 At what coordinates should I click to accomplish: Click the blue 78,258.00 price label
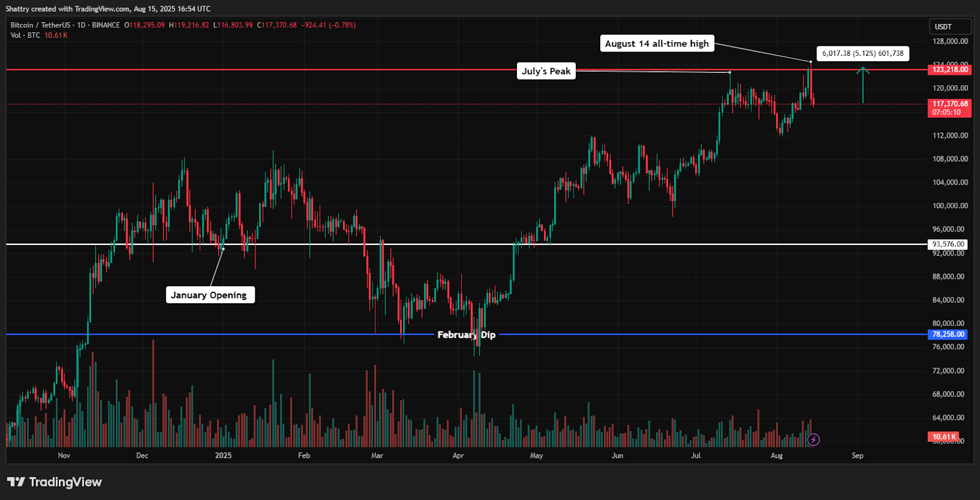pyautogui.click(x=948, y=335)
